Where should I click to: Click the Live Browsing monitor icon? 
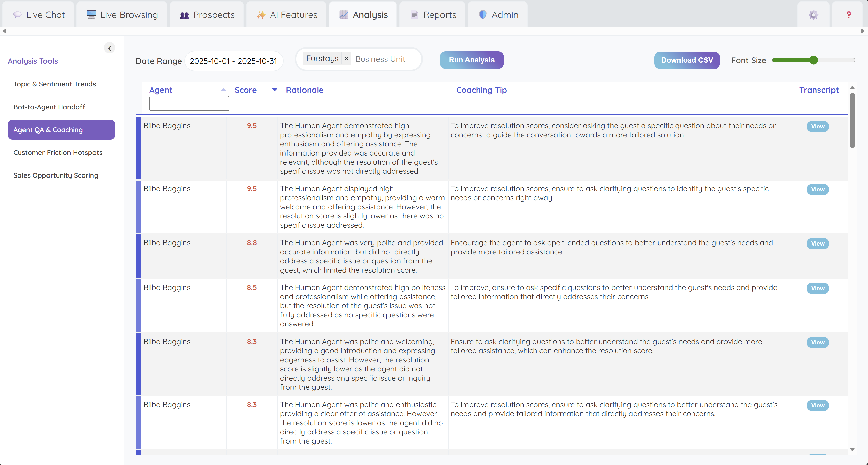tap(91, 15)
